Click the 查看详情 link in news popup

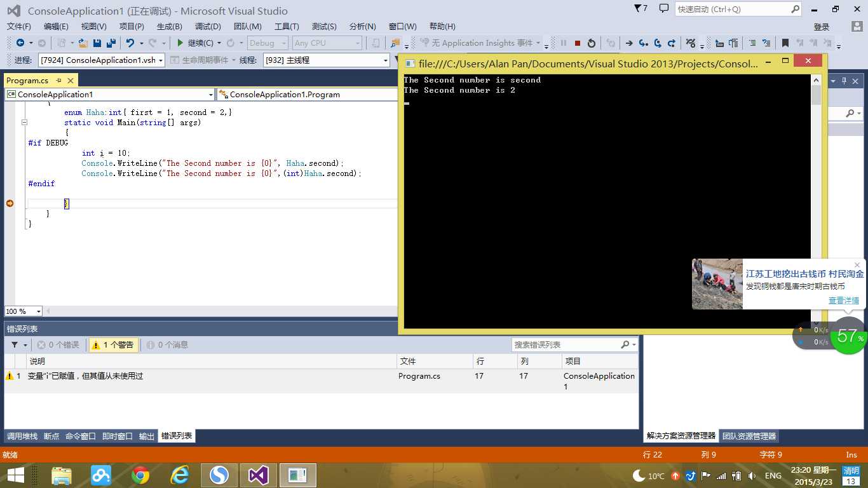click(844, 301)
